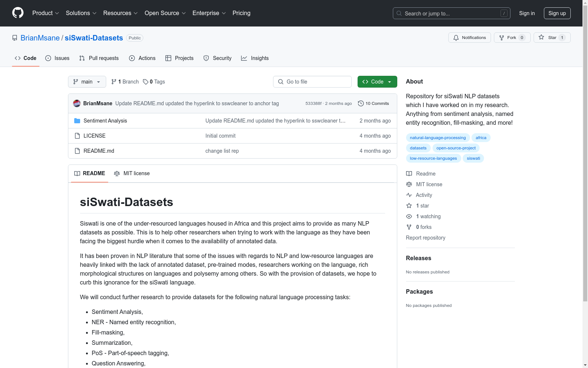Click the Go to file search box
The width and height of the screenshot is (588, 368).
tap(312, 82)
